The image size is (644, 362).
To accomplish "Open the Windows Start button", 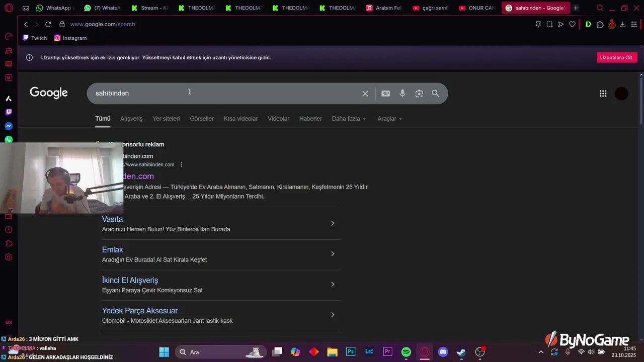I will pyautogui.click(x=164, y=352).
